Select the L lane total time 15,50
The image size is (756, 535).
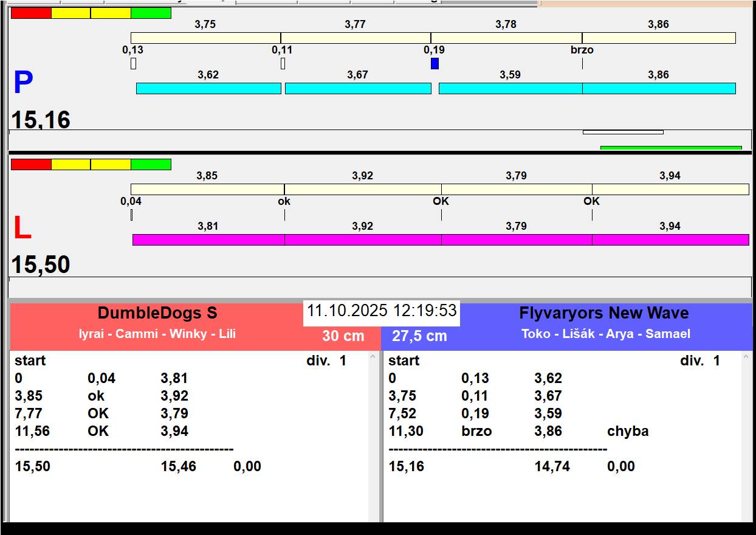point(41,265)
